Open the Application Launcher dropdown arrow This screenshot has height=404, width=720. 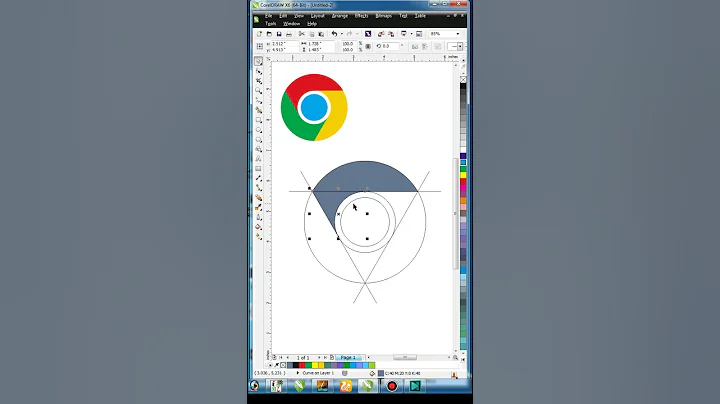point(411,34)
